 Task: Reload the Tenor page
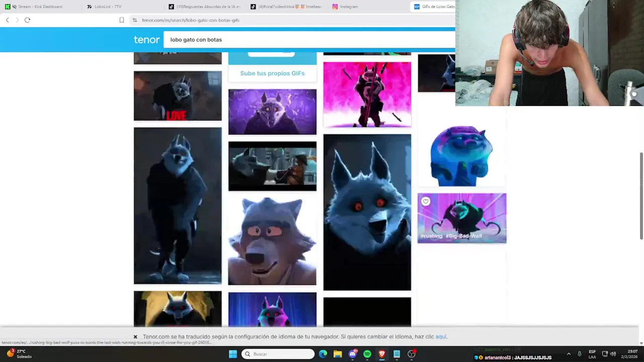click(27, 20)
